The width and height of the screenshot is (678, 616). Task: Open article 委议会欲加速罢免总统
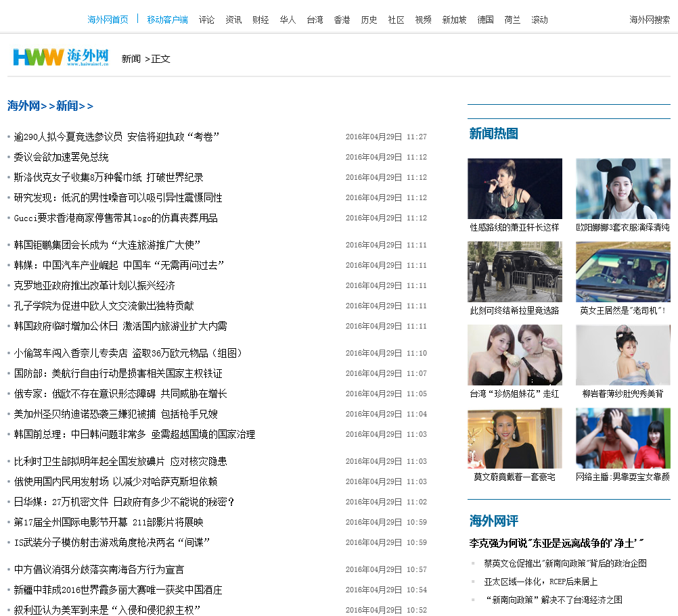coord(61,158)
